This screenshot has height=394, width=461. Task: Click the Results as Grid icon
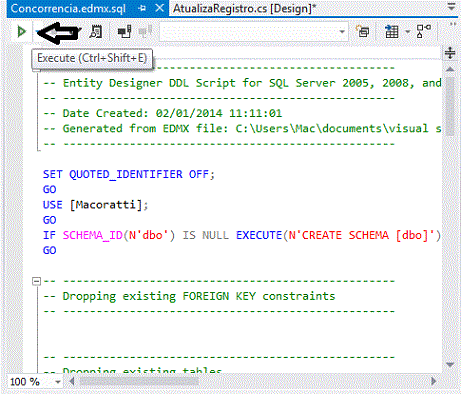pos(391,32)
